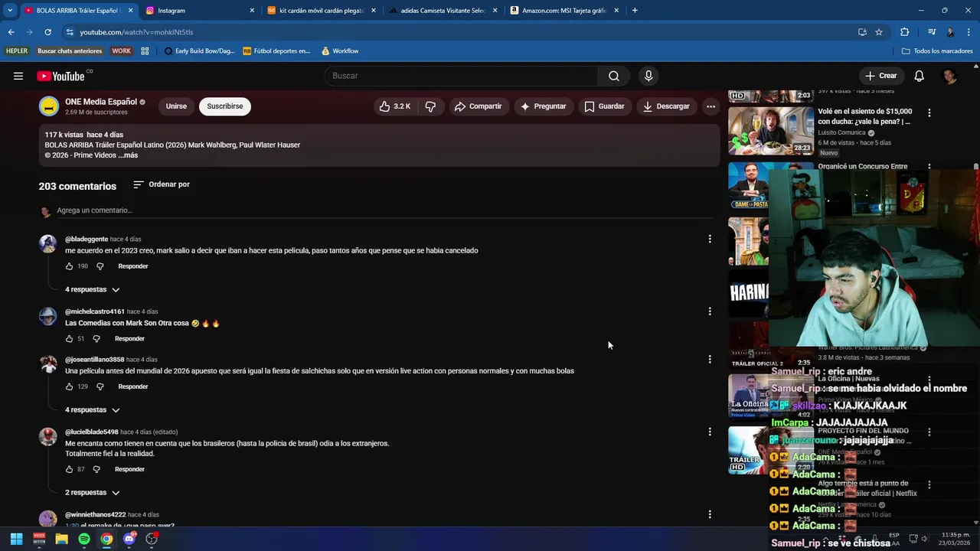Open the ONE Media Español channel avatar
Viewport: 980px width, 551px height.
coord(49,106)
